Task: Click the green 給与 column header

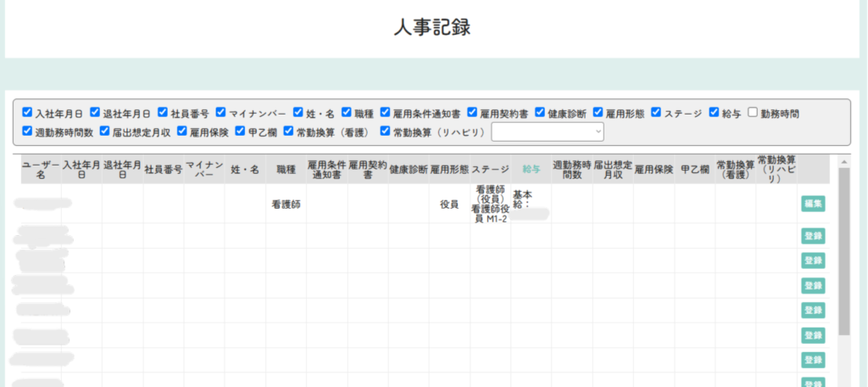Action: [531, 170]
